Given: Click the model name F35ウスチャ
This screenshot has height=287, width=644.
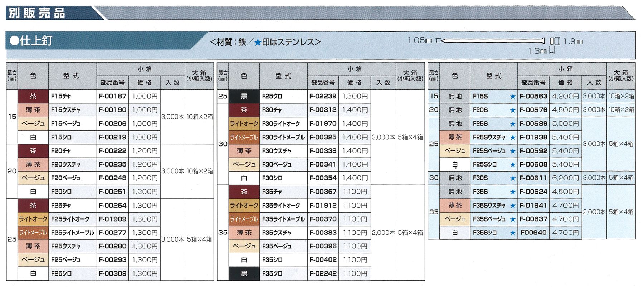Looking at the screenshot, I should [x=277, y=233].
